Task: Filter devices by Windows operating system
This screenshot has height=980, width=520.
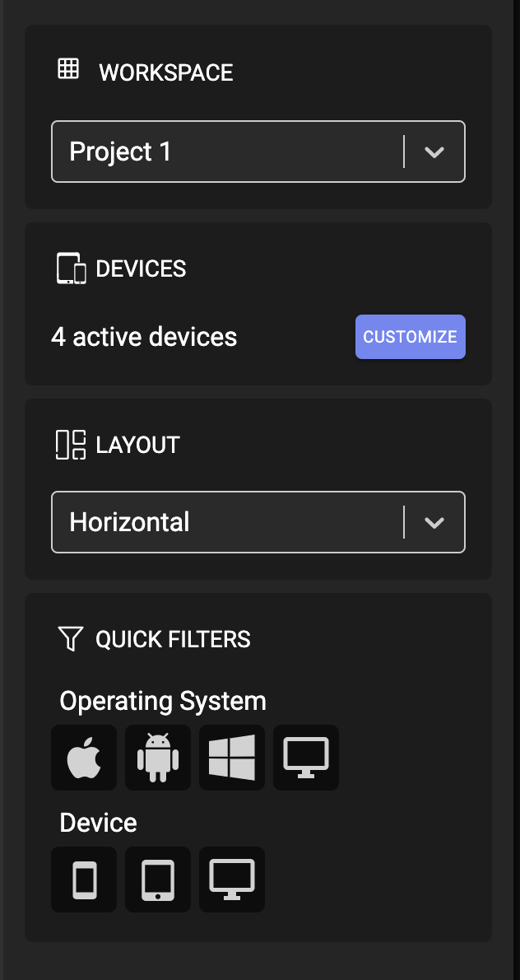Action: pyautogui.click(x=231, y=758)
